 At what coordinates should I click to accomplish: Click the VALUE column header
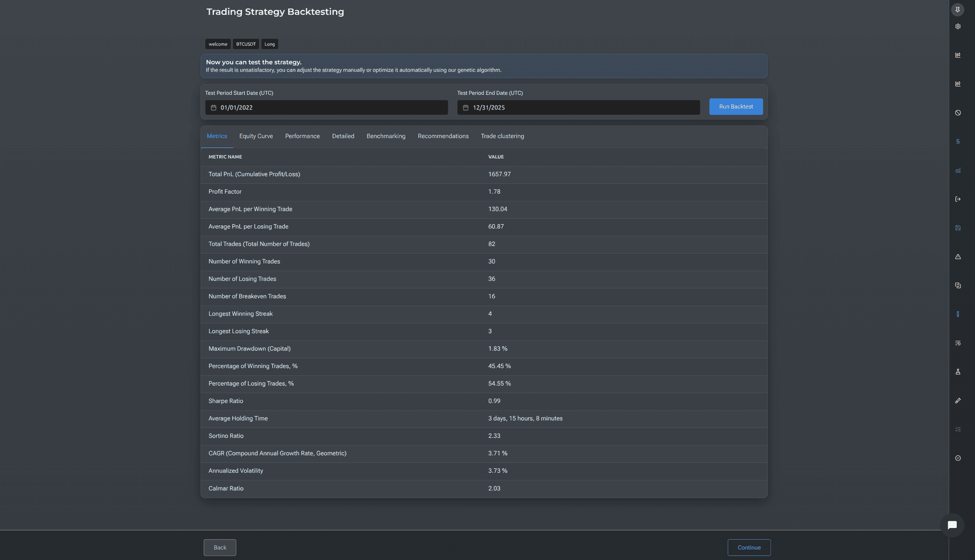pos(496,157)
